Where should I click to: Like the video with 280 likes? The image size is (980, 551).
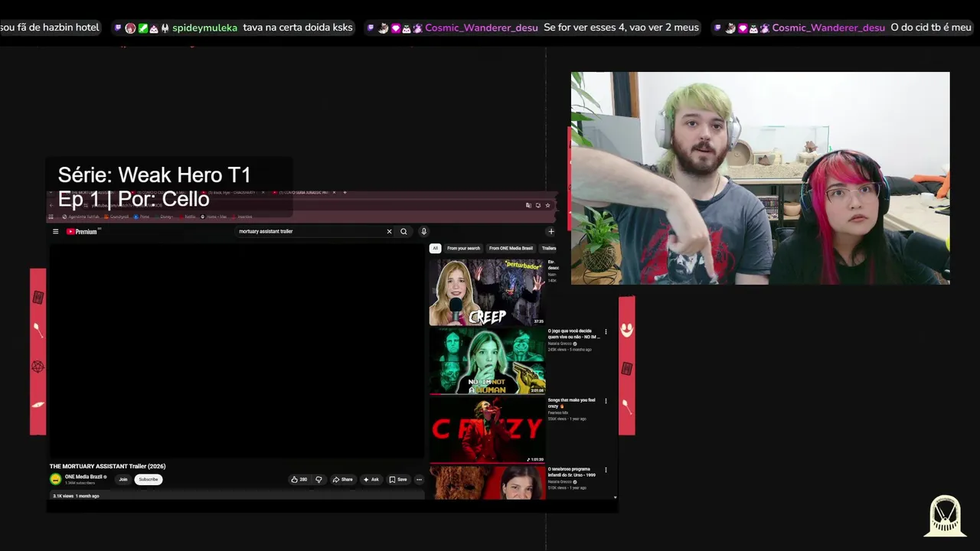[x=299, y=479]
